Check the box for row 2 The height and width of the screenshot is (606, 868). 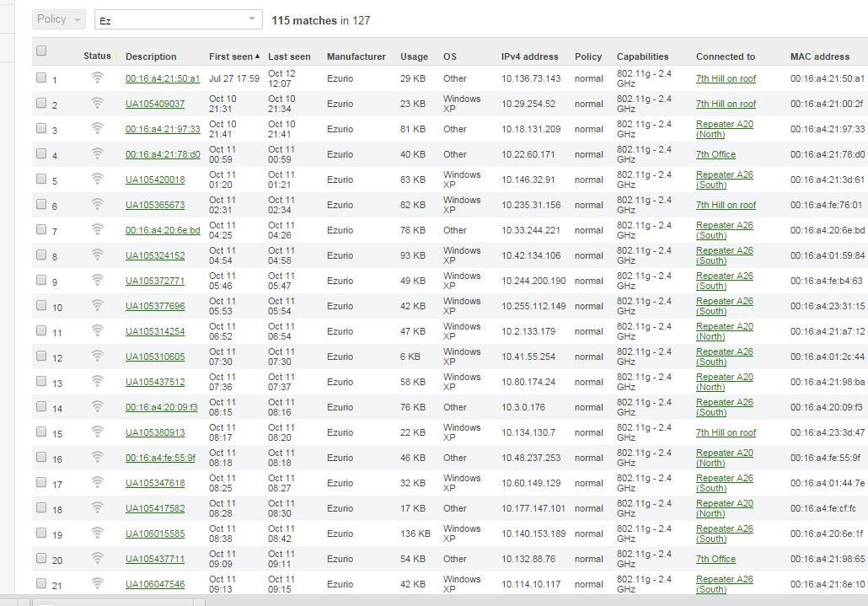click(x=41, y=103)
